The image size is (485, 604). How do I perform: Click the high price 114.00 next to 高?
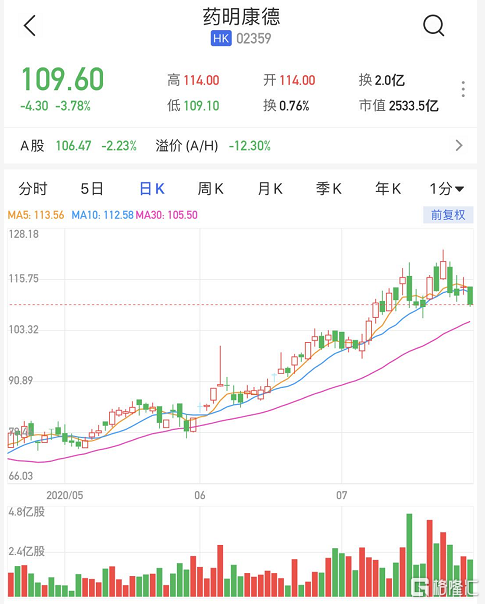pos(201,81)
